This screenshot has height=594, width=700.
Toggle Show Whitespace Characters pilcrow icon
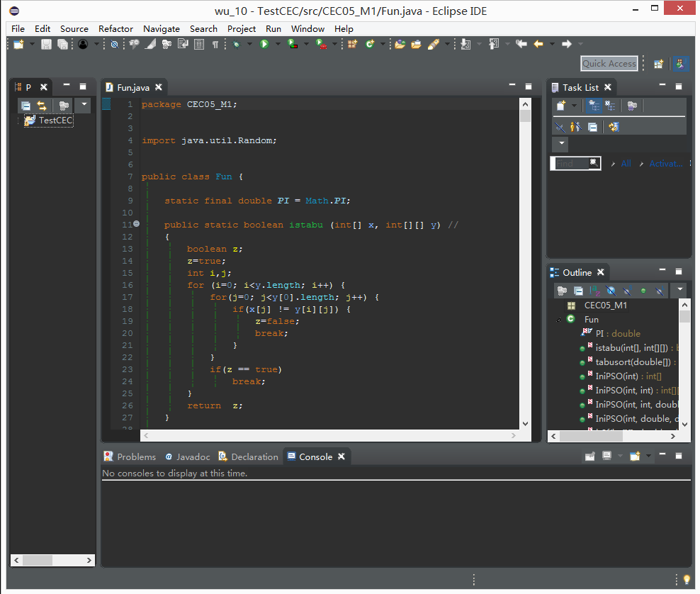[215, 44]
